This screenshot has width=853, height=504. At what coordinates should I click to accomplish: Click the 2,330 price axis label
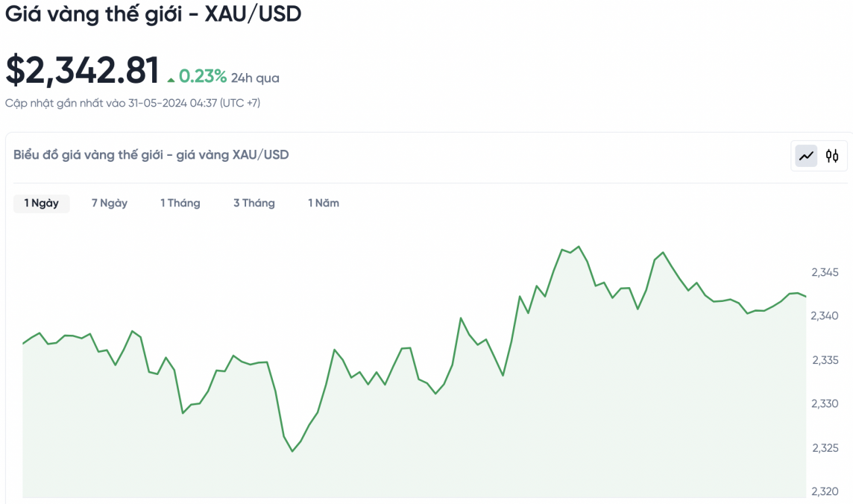coord(825,404)
